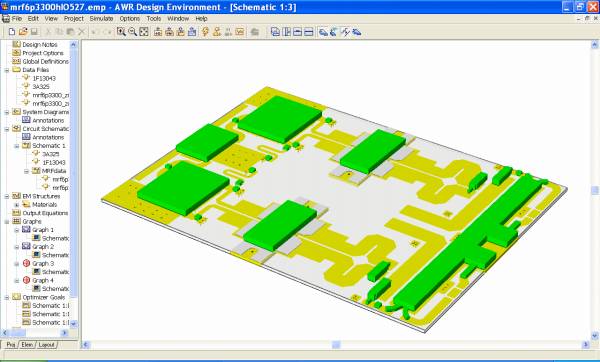Image resolution: width=600 pixels, height=362 pixels.
Task: Select the Zoom Out magnifier tool
Action: pos(132,32)
